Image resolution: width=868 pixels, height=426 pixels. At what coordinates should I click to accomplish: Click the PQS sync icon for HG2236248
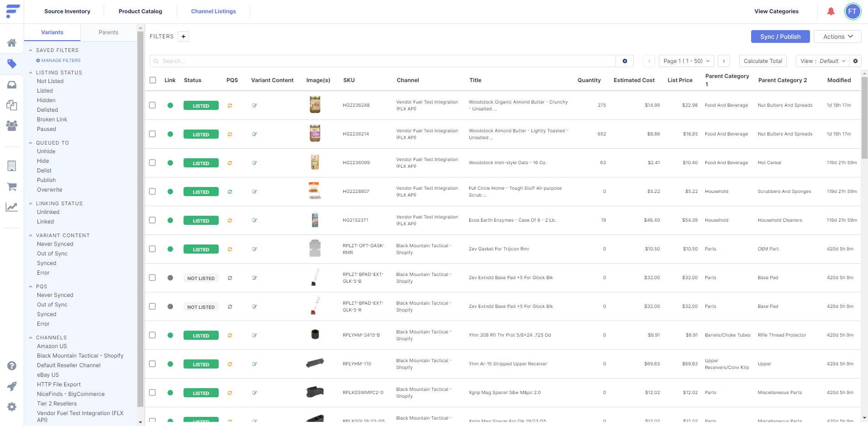click(x=230, y=105)
